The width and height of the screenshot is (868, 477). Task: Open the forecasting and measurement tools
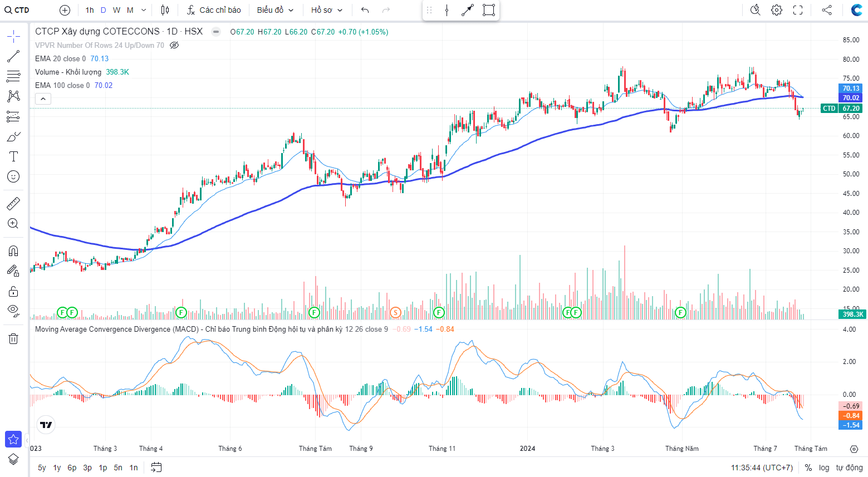[x=13, y=116]
